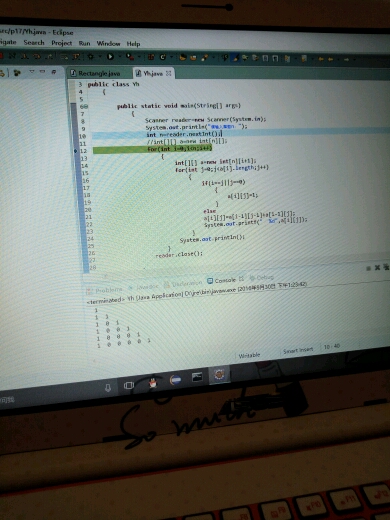Click the grey Terminate square in Console
Screen dimensions: 390x520
click(369, 268)
